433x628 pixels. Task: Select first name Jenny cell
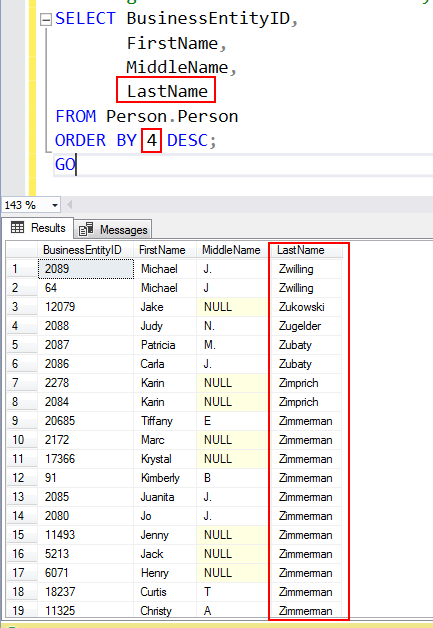point(165,535)
